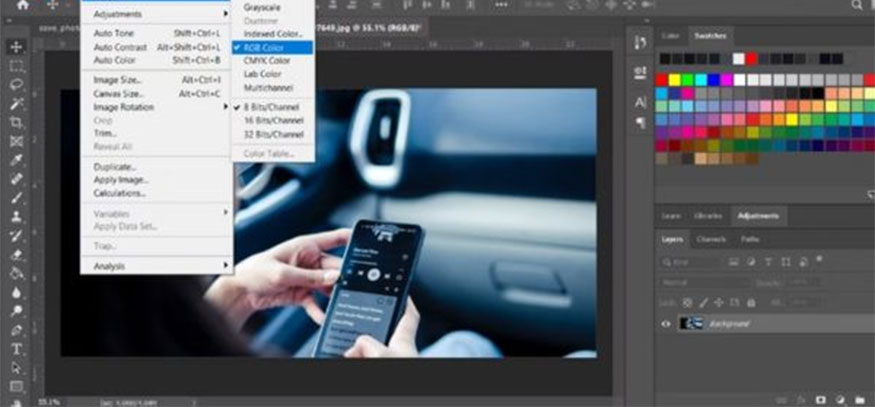This screenshot has height=407, width=875.
Task: Switch to the Paths tab
Action: click(749, 239)
